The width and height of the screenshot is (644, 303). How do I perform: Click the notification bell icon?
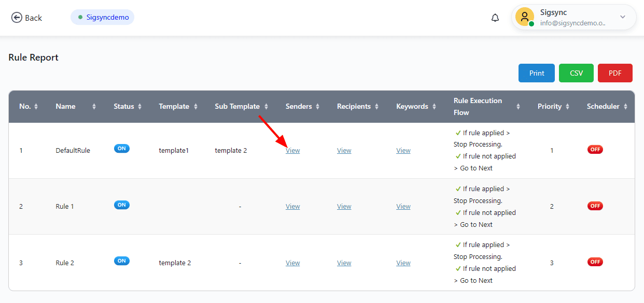point(495,18)
